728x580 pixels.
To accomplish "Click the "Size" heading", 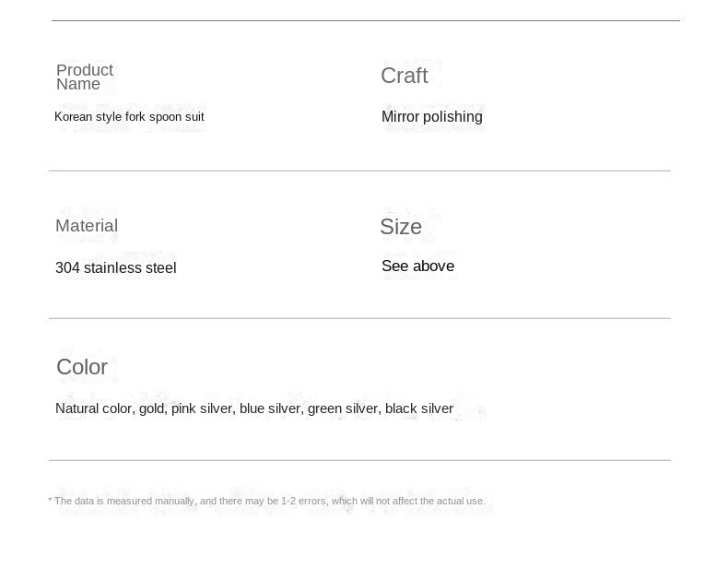I will click(x=401, y=227).
